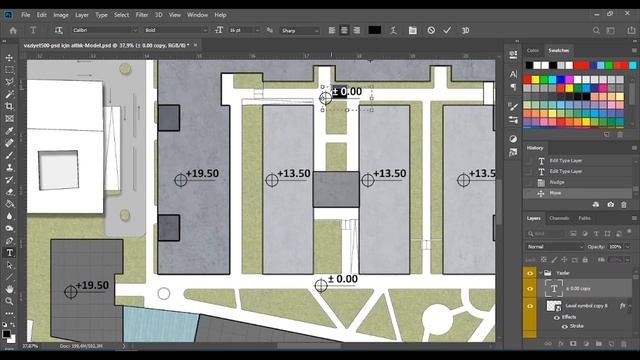Cancel current text edits
Viewport: 640px width, 360px height.
(431, 30)
